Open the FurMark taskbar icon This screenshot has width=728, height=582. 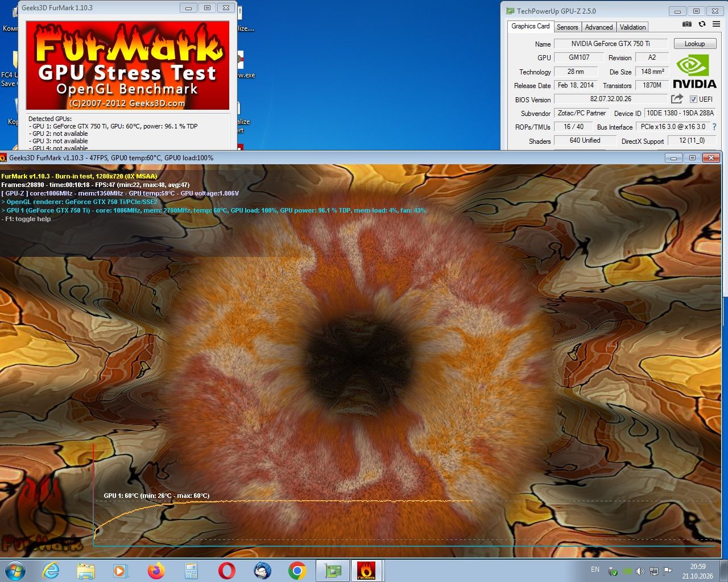click(366, 571)
